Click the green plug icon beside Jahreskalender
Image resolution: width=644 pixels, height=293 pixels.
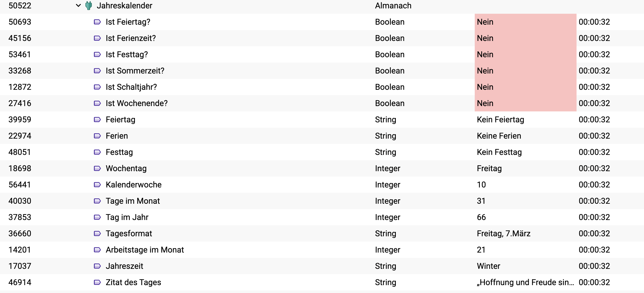tap(89, 6)
